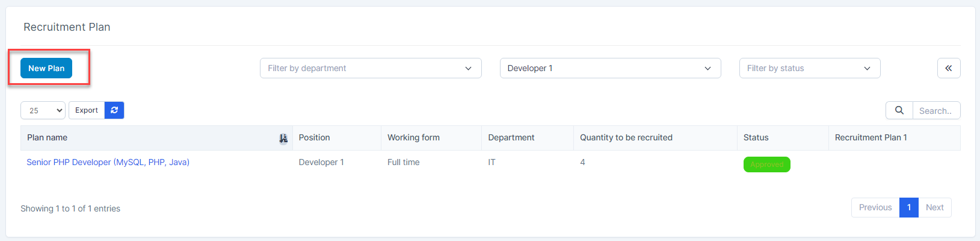
Task: Sort by Quantity to be recruited header
Action: click(x=626, y=137)
